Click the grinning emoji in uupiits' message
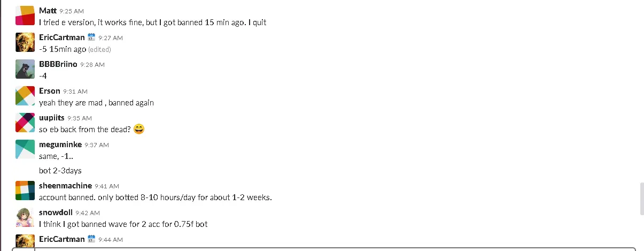Image resolution: width=644 pixels, height=251 pixels. coord(139,129)
